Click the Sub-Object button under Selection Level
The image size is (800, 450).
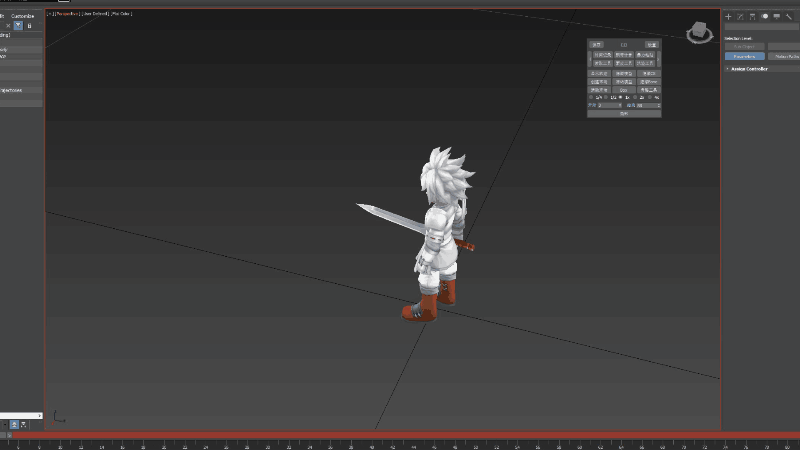pos(744,46)
